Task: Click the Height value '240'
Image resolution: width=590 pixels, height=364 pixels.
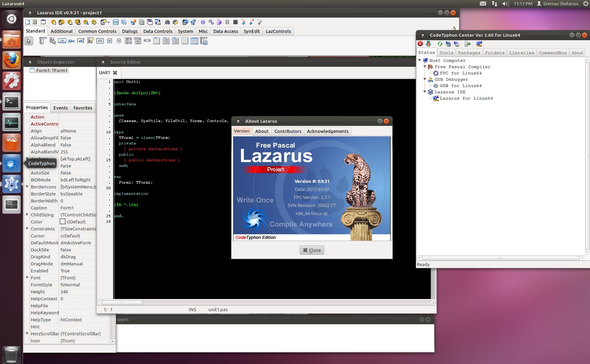Action: click(x=64, y=292)
